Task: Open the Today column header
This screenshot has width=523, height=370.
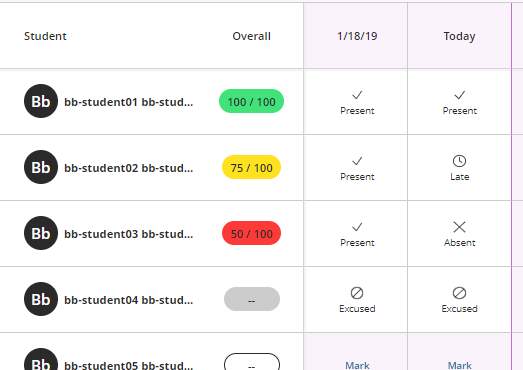Action: coord(459,36)
